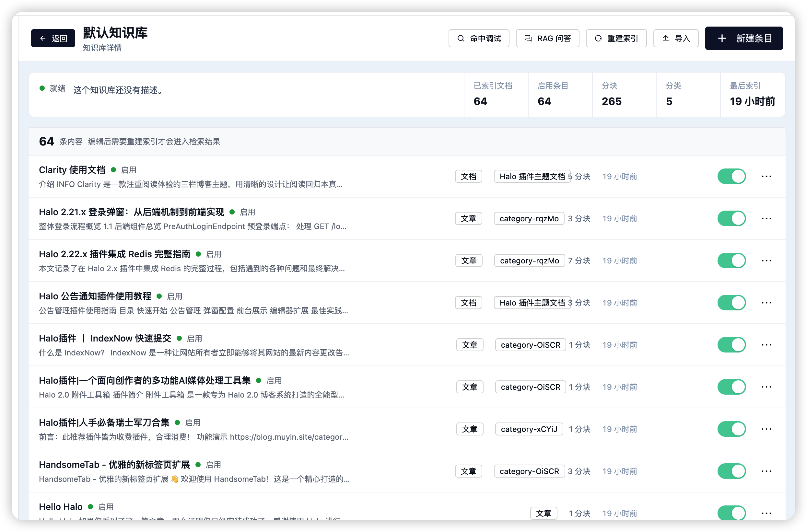Screen dimensions: 807x532
Task: Click 文章 type tag on Hello Halo row
Action: (543, 513)
